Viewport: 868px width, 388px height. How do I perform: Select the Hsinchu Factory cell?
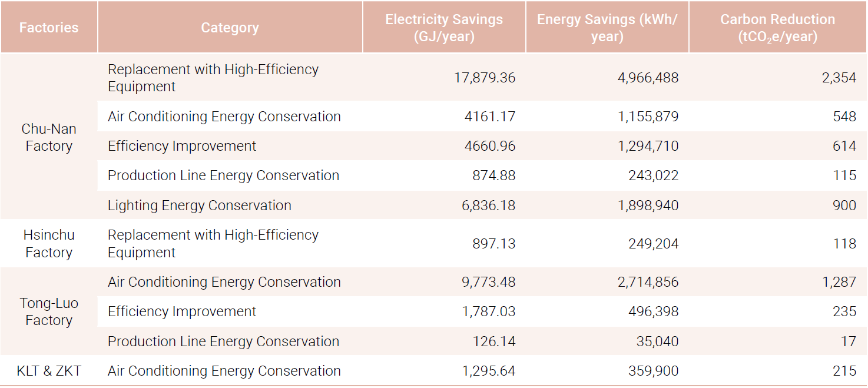pyautogui.click(x=49, y=244)
